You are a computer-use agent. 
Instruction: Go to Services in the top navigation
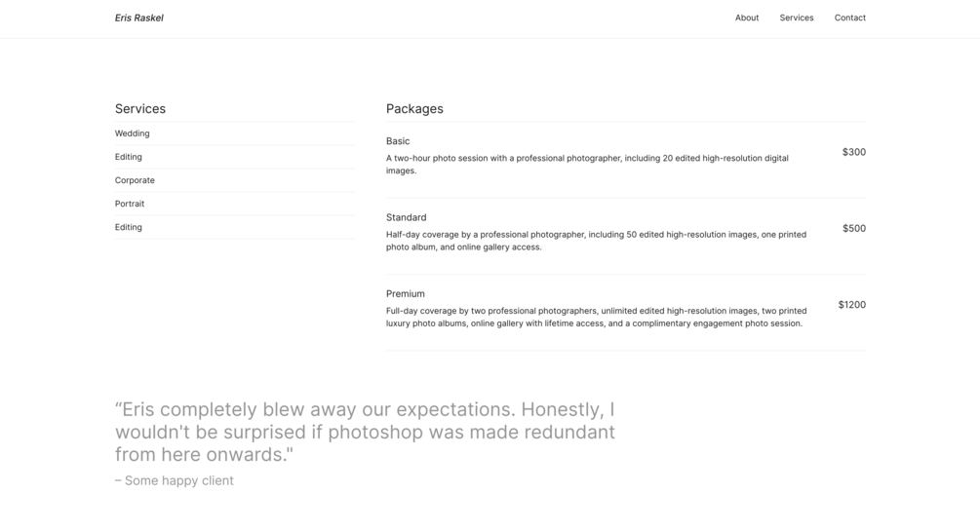(x=796, y=18)
